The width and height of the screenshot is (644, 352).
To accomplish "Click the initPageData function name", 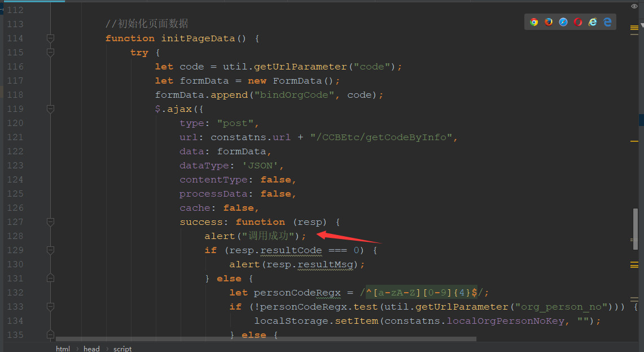I will (x=198, y=38).
